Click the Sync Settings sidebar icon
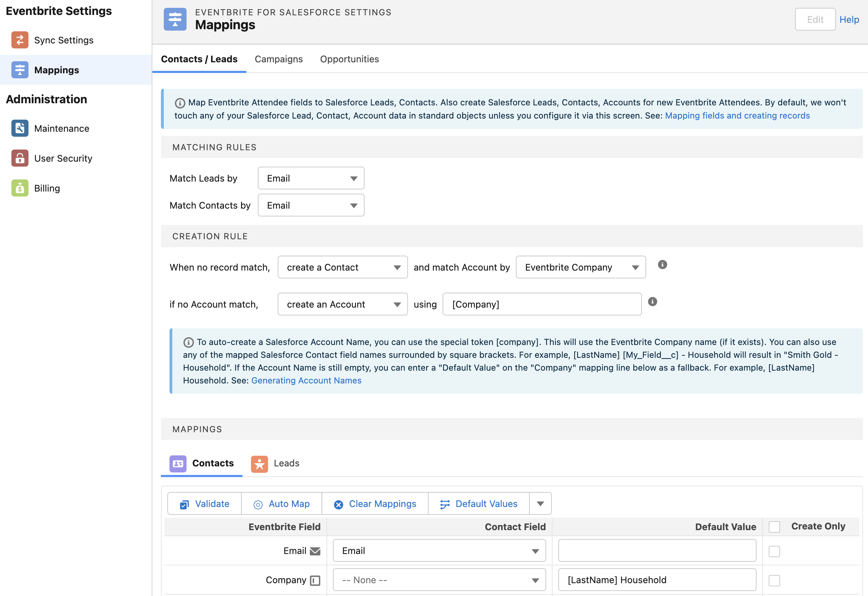Screen dimensions: 868x596 click(x=20, y=40)
